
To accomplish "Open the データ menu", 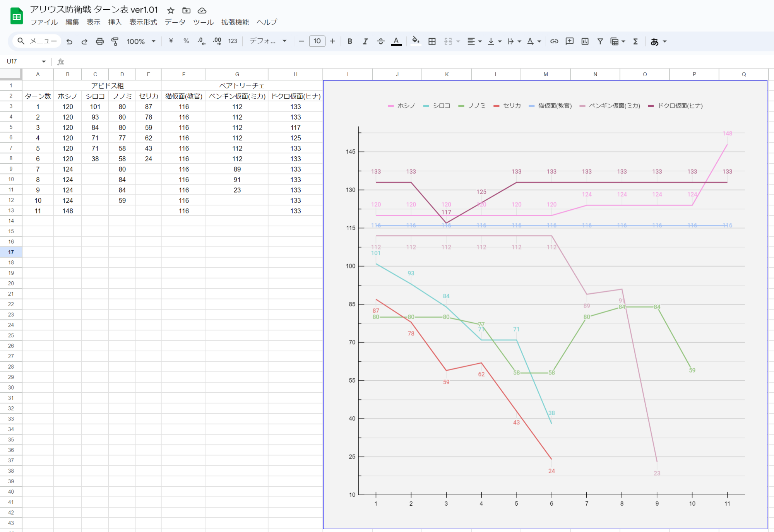I will [x=175, y=22].
